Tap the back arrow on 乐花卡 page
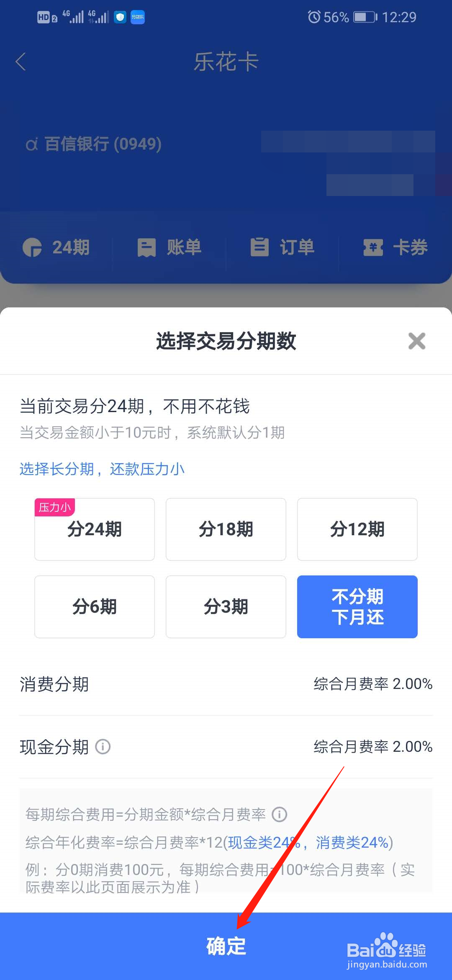Image resolution: width=452 pixels, height=980 pixels. coord(21,62)
